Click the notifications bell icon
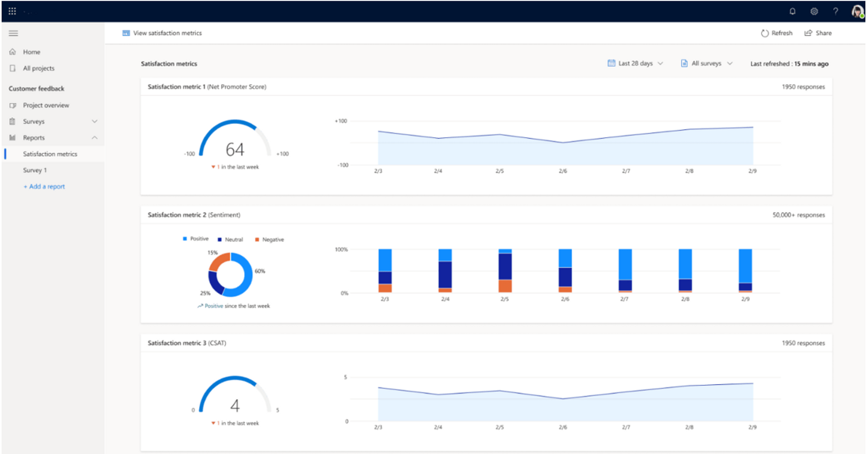The height and width of the screenshot is (454, 868). coord(793,11)
